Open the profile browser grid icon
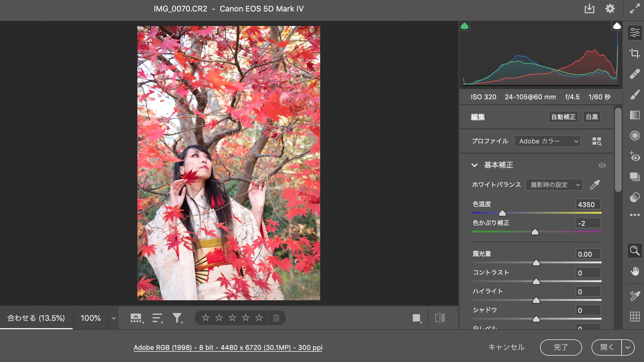 [x=596, y=141]
